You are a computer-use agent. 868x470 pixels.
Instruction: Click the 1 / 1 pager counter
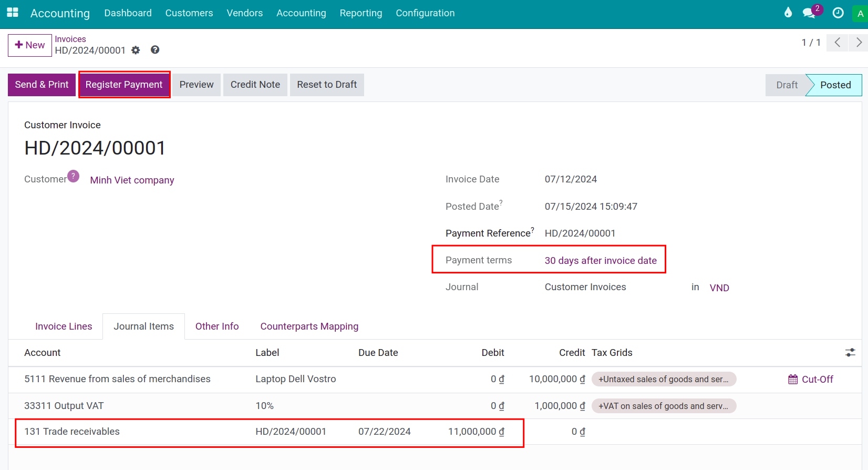[x=811, y=43]
